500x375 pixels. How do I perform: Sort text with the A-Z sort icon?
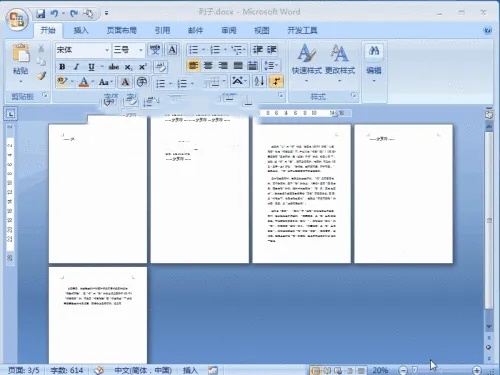point(259,81)
